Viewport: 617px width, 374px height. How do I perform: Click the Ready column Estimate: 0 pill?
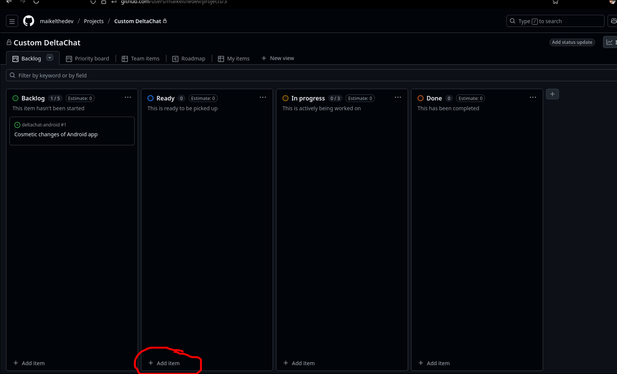click(x=203, y=98)
